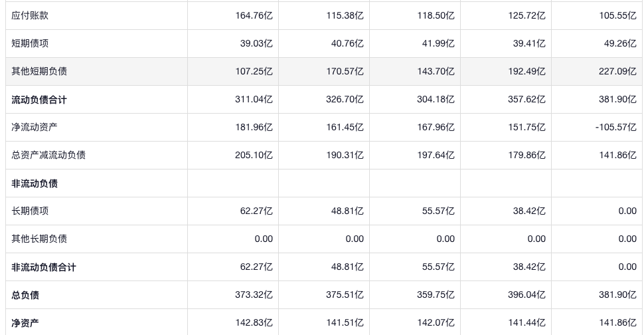Select the 197.64亿 cell
This screenshot has height=335, width=644.
pyautogui.click(x=436, y=155)
